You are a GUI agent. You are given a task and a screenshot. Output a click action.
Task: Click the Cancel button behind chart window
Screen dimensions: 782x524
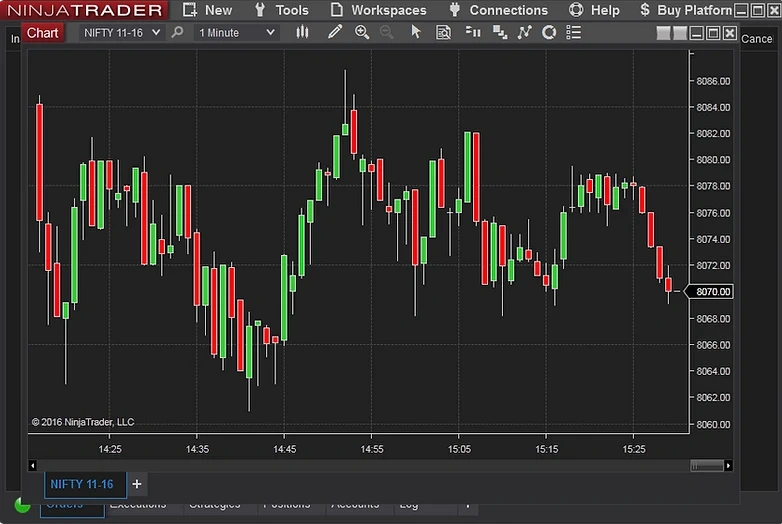757,39
